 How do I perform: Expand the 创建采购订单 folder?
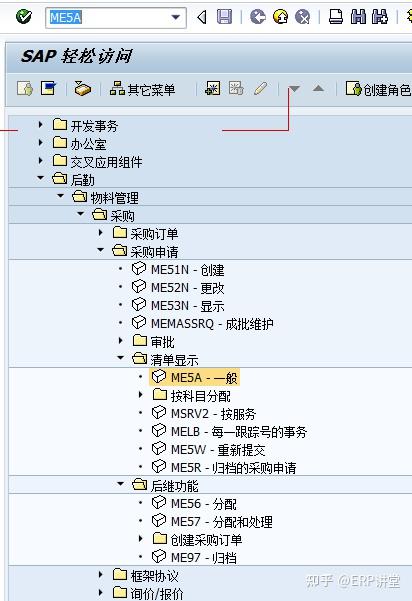140,539
